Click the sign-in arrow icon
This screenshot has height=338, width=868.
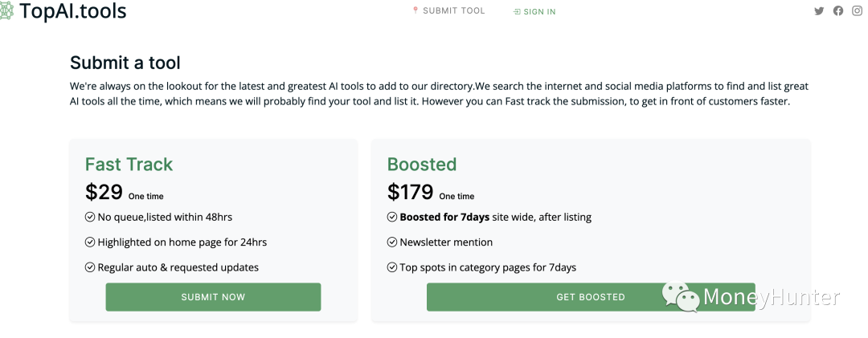tap(517, 11)
